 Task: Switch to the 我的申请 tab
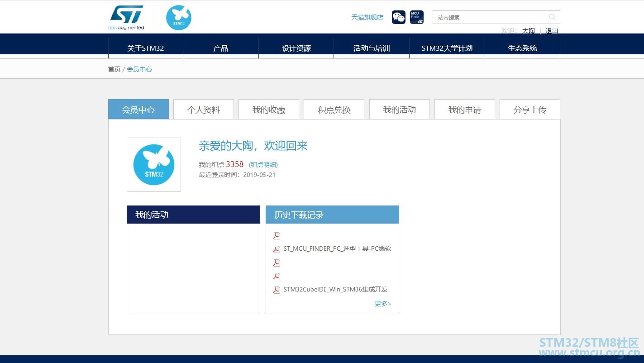[465, 110]
